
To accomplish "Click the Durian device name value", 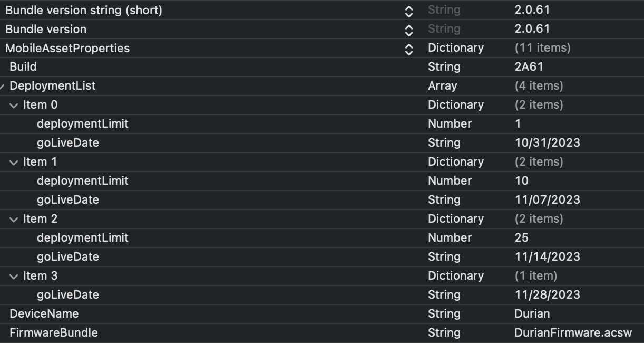I will pyautogui.click(x=532, y=314).
